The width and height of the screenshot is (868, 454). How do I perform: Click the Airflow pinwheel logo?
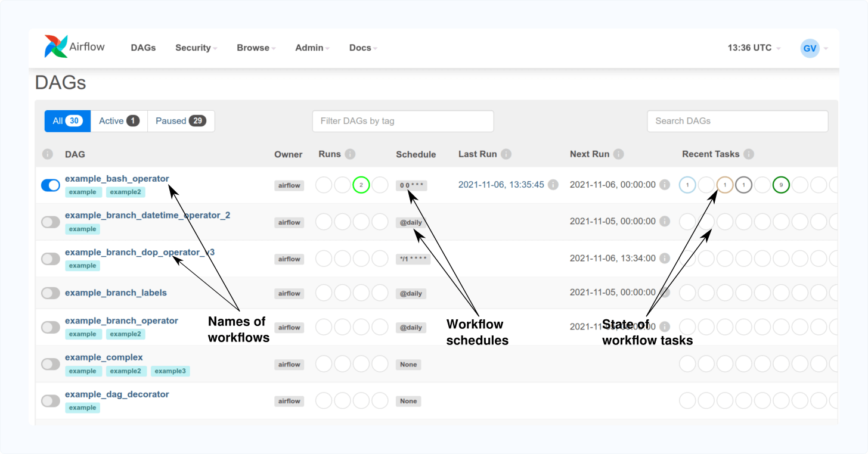[55, 46]
